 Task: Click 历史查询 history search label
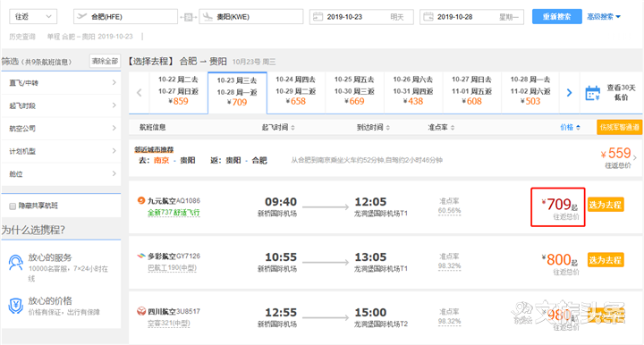pos(22,37)
